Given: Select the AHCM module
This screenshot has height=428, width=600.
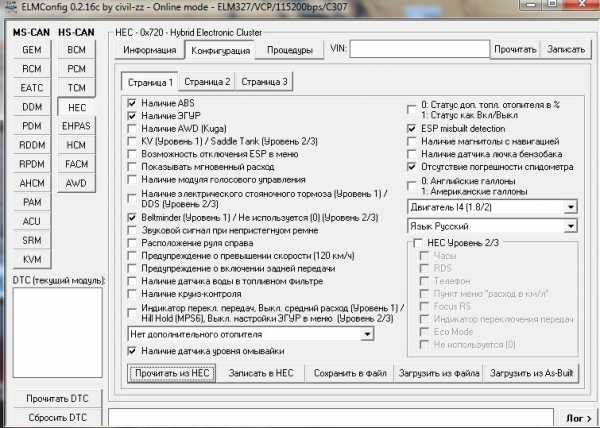Looking at the screenshot, I should [x=32, y=183].
